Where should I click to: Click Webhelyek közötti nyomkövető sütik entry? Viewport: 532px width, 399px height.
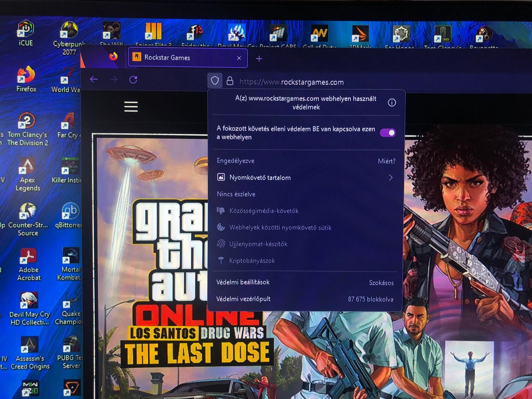274,227
